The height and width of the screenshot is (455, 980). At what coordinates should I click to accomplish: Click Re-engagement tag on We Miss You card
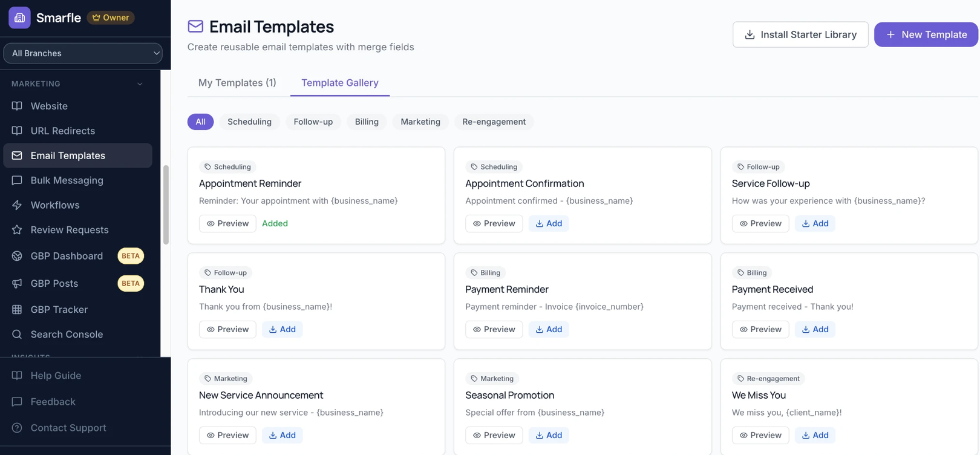[x=768, y=379]
